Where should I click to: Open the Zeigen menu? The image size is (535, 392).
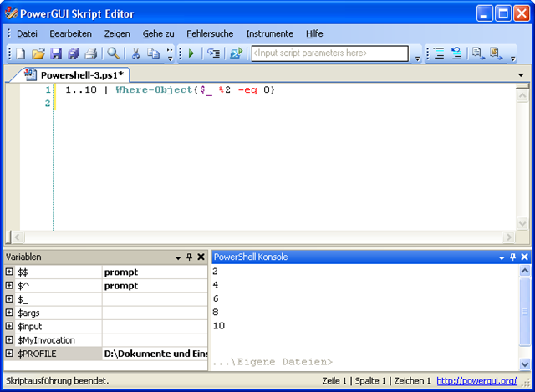click(117, 33)
